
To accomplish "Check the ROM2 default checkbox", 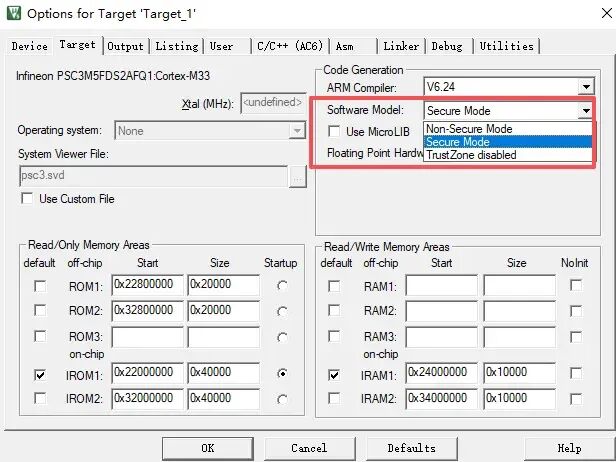I will click(40, 310).
